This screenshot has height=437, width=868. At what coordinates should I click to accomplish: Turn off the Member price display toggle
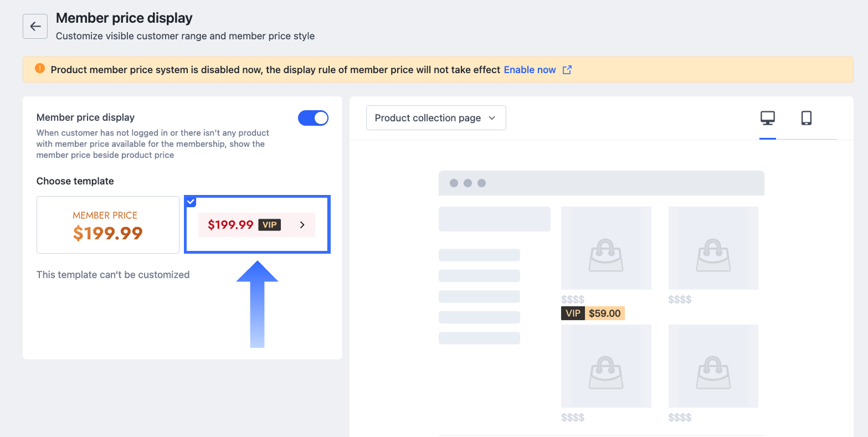pyautogui.click(x=314, y=118)
